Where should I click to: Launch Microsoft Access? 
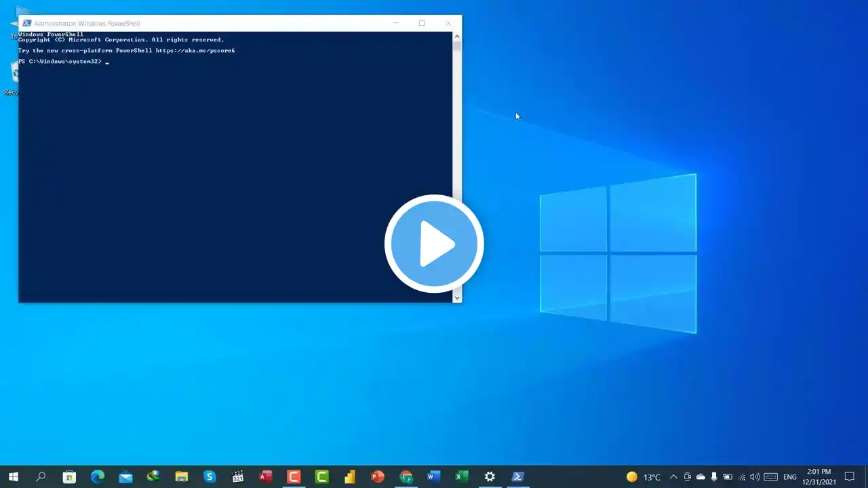tap(266, 476)
